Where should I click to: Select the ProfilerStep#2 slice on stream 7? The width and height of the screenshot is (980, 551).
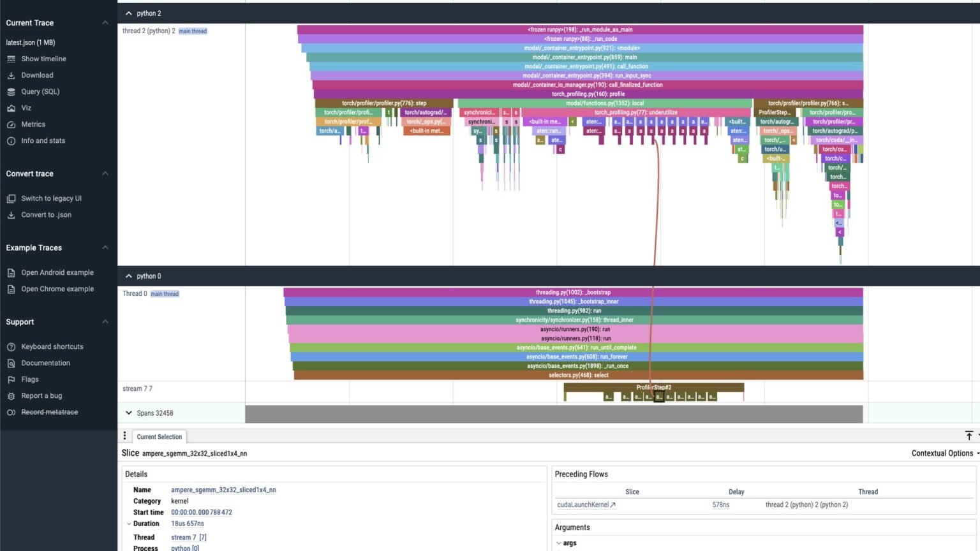coord(653,387)
